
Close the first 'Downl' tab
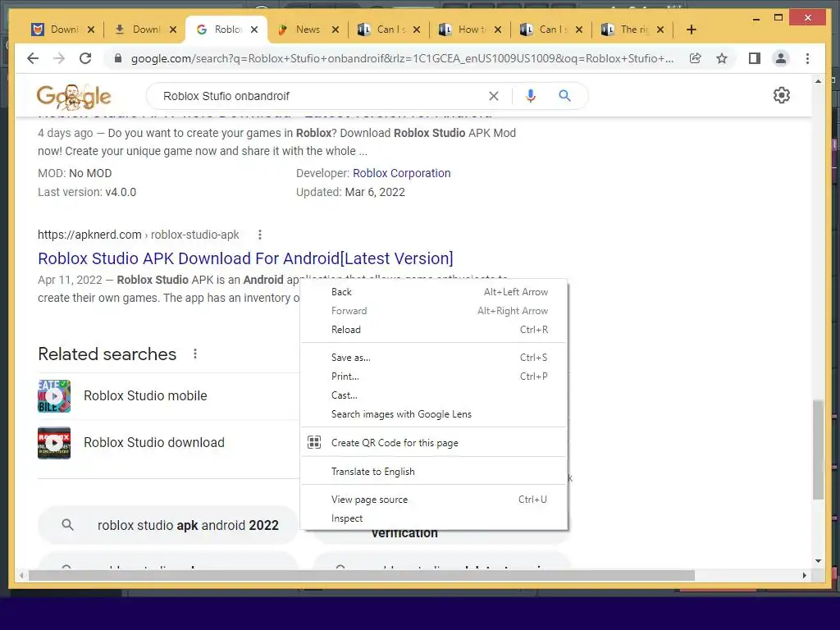click(x=91, y=30)
